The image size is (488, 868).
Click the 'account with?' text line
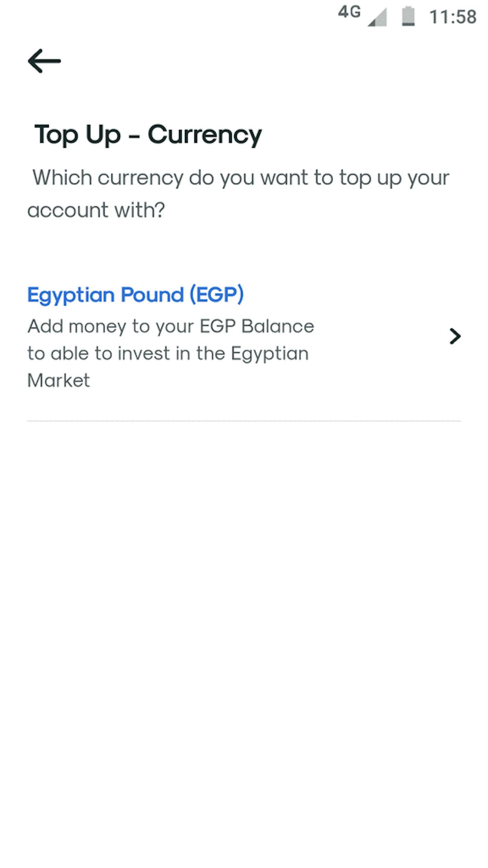click(x=96, y=210)
